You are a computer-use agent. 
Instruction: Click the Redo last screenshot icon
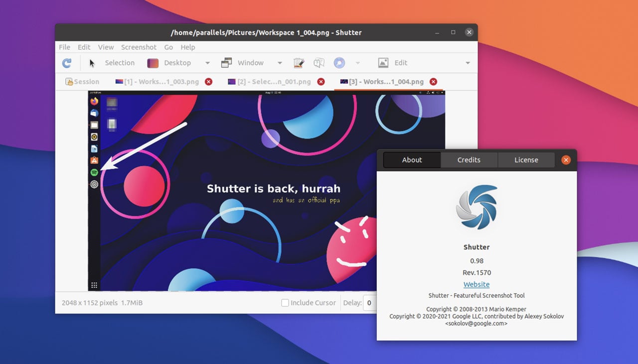pyautogui.click(x=66, y=63)
